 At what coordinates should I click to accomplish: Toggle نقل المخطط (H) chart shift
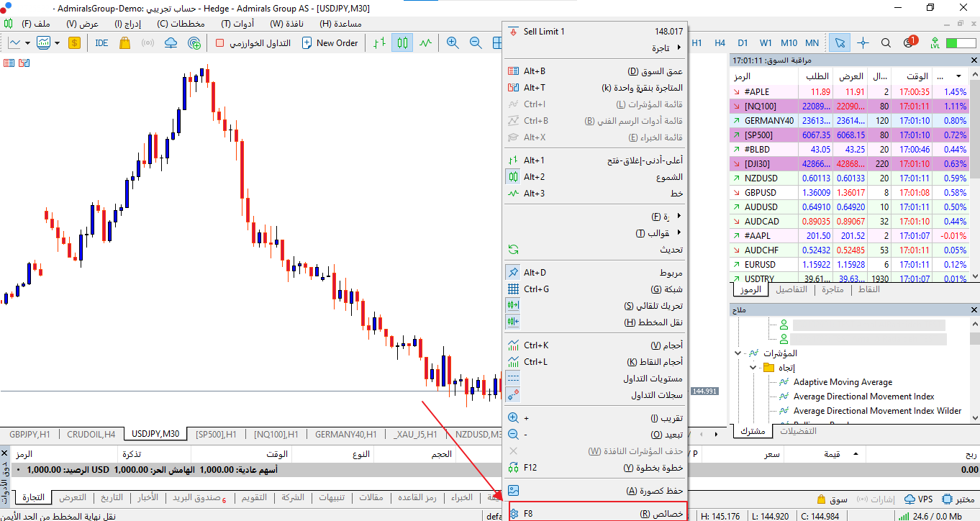(596, 322)
